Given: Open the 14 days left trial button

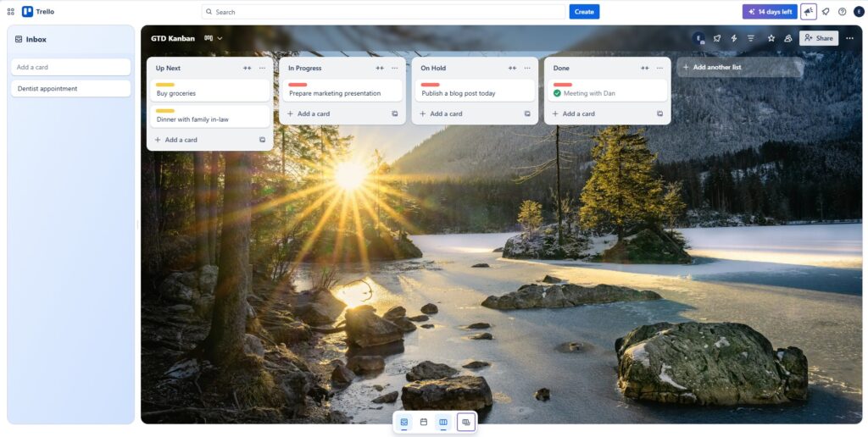Looking at the screenshot, I should tap(770, 12).
